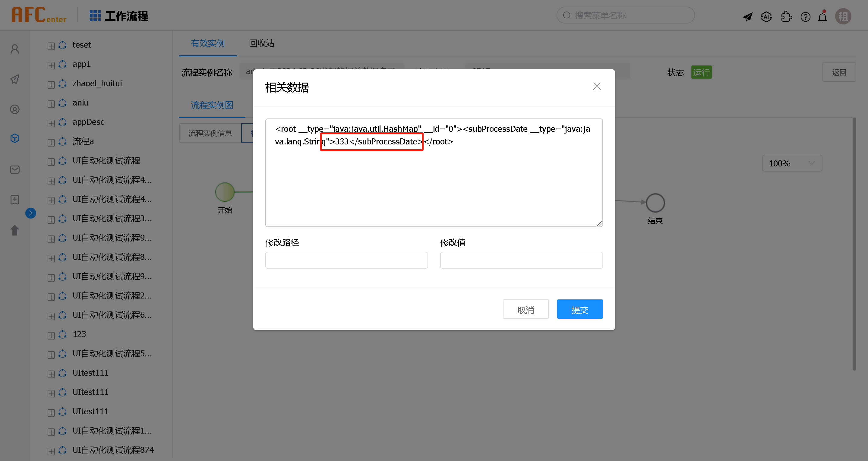This screenshot has width=868, height=461.
Task: Click the AI assistant icon in the header
Action: point(766,16)
